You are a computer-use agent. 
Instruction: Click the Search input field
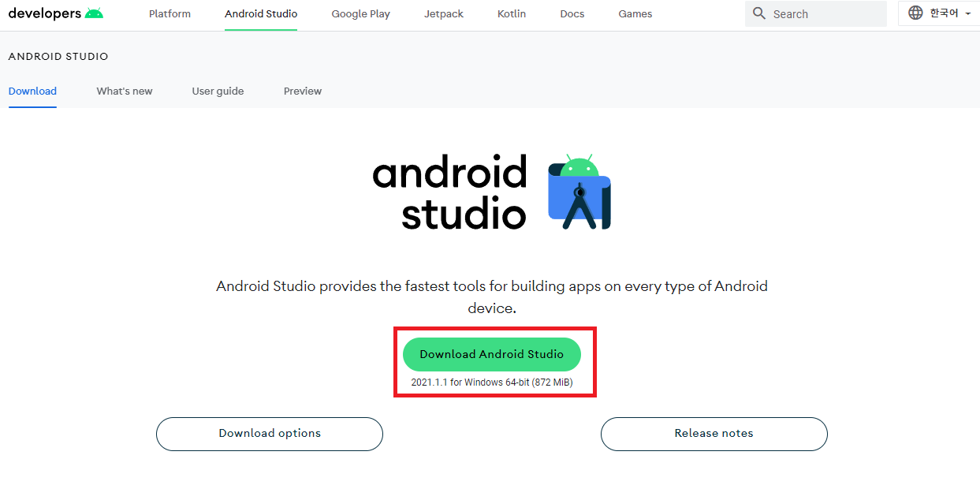[x=816, y=13]
